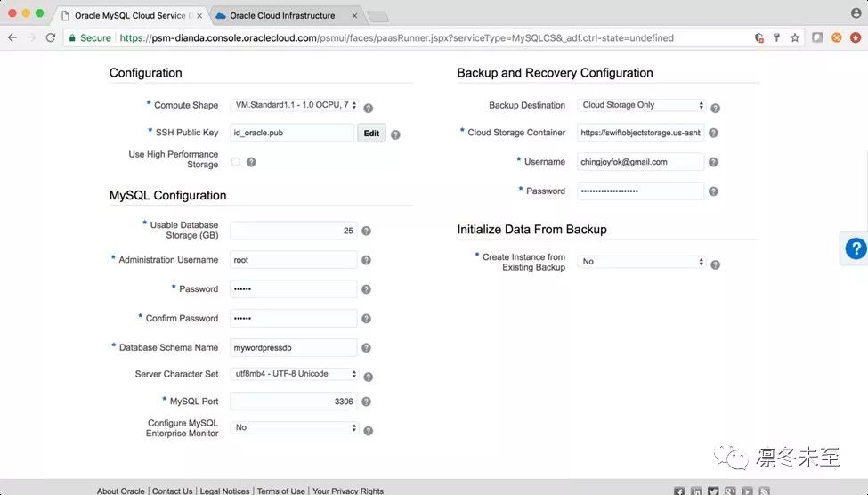Click backup Password field
This screenshot has height=495, width=868.
click(x=640, y=191)
